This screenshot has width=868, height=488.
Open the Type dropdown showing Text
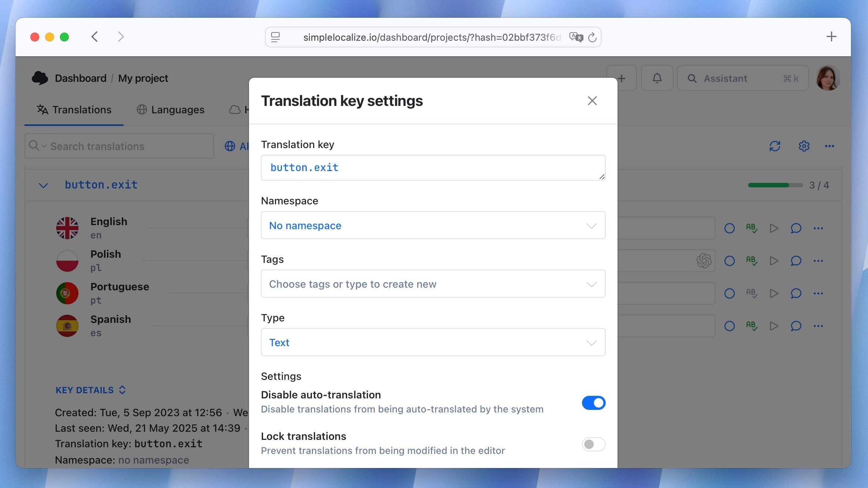pos(433,342)
